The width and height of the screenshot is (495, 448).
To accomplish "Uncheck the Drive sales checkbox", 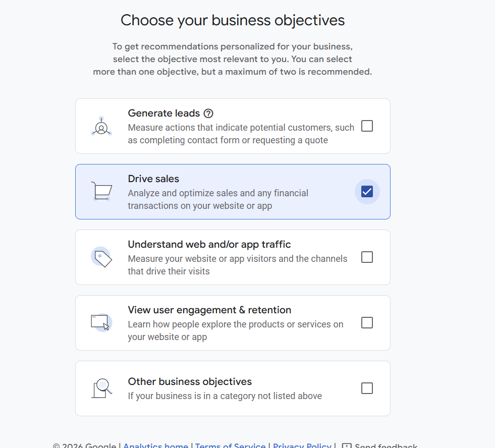I will tap(367, 192).
